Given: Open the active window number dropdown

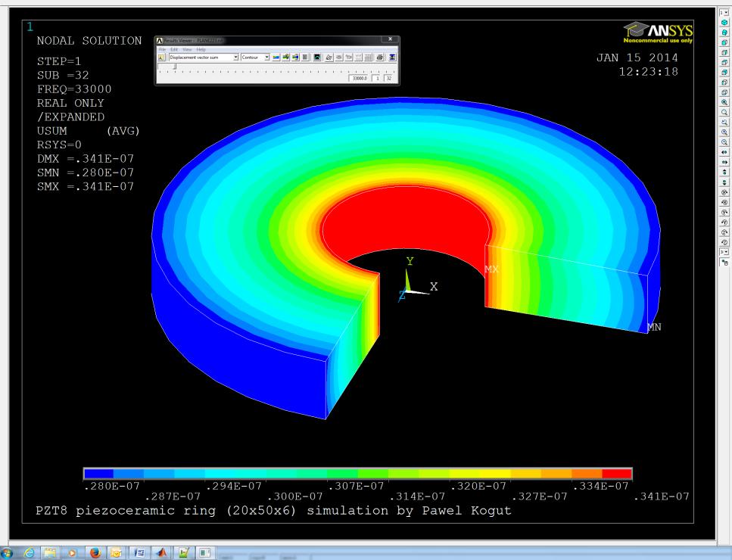Looking at the screenshot, I should [724, 13].
